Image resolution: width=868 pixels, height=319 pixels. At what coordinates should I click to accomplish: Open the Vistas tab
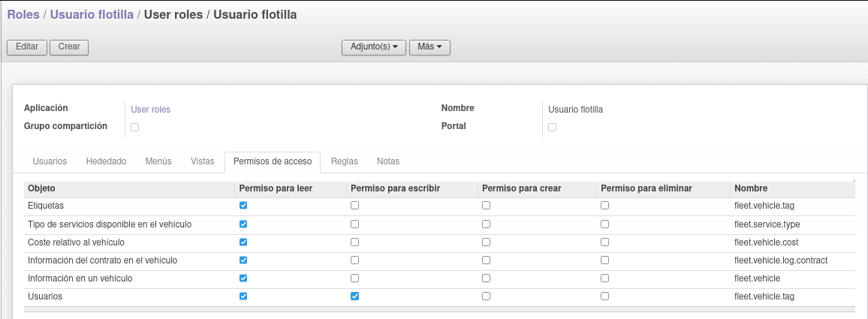(x=203, y=161)
